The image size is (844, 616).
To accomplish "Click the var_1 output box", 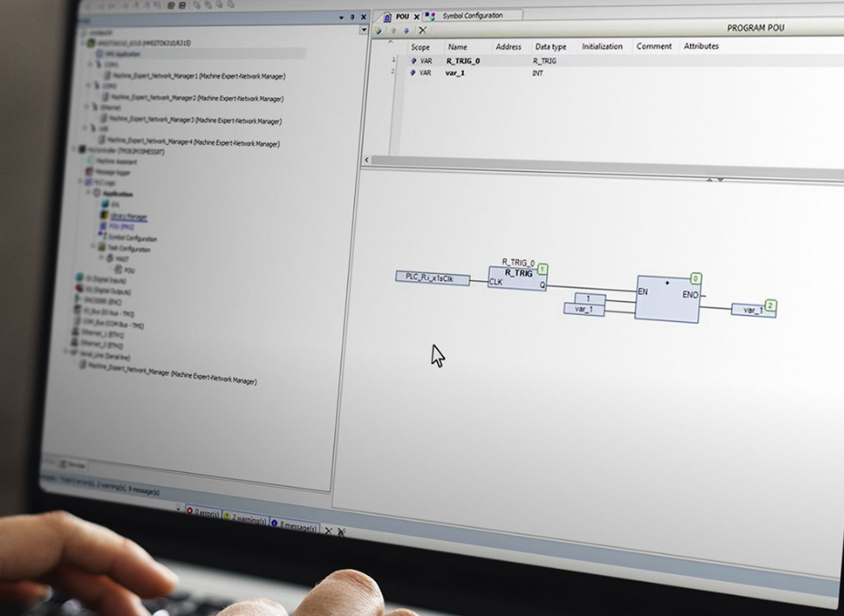I will pyautogui.click(x=752, y=309).
